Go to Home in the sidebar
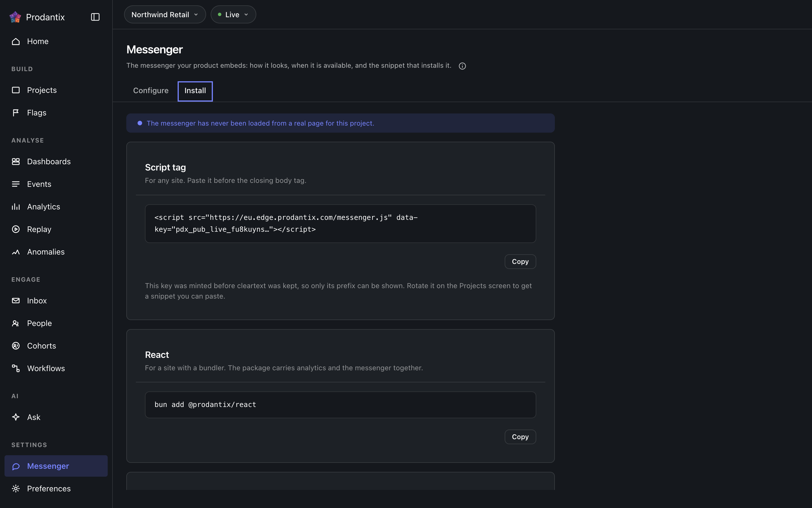This screenshot has width=812, height=508. click(x=56, y=41)
